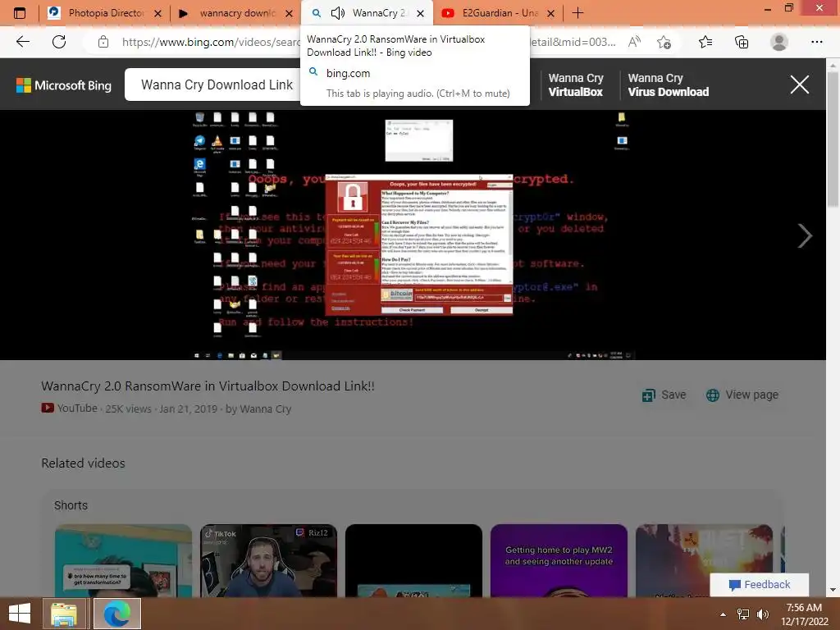Switch to the wannacry download tab
The height and width of the screenshot is (630, 840).
pyautogui.click(x=235, y=13)
